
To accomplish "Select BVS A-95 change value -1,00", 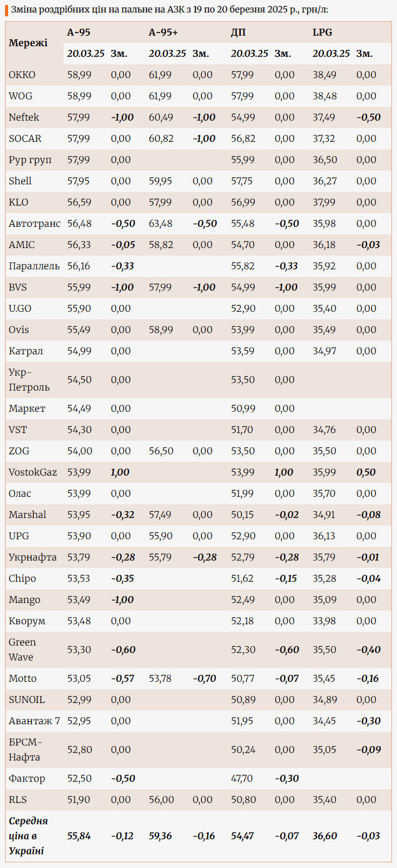I will pyautogui.click(x=122, y=287).
